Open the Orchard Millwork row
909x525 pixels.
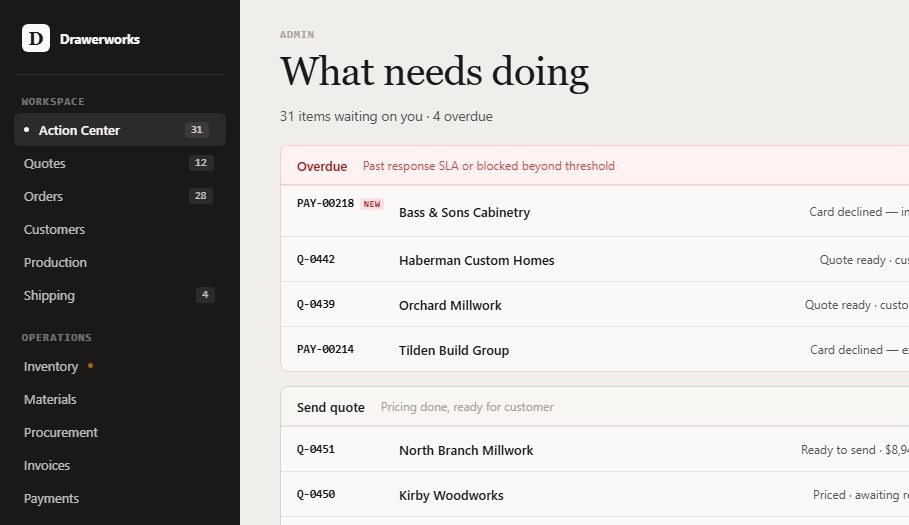595,304
